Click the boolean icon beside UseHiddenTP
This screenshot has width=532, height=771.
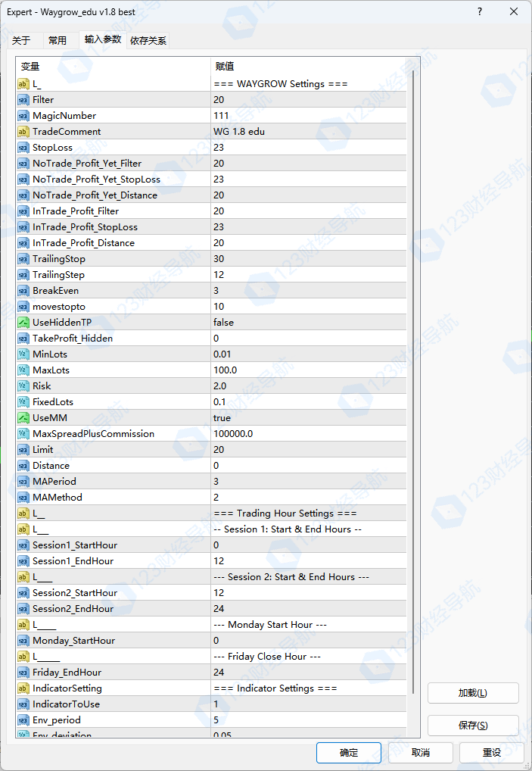click(x=23, y=323)
